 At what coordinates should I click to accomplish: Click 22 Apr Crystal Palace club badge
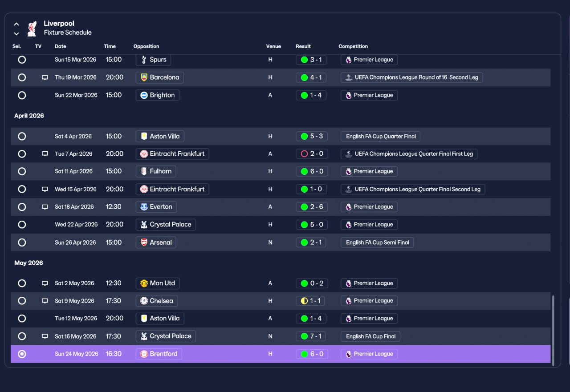144,225
